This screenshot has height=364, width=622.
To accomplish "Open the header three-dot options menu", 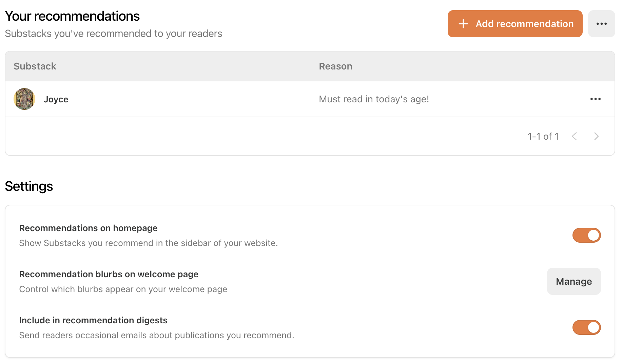I will pos(601,24).
